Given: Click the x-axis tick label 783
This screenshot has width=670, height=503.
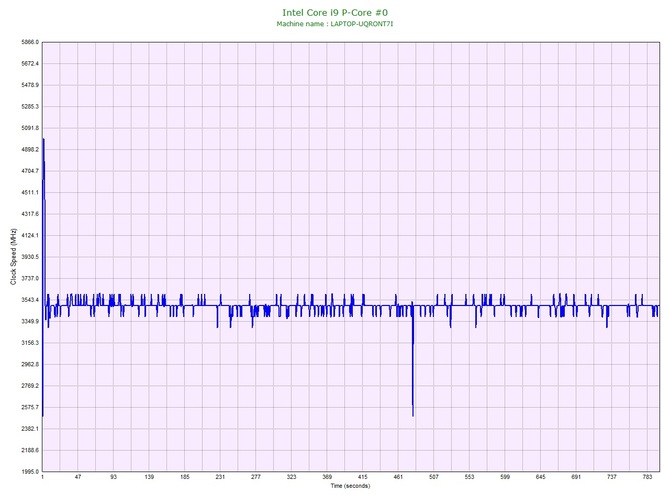Looking at the screenshot, I should coord(647,477).
